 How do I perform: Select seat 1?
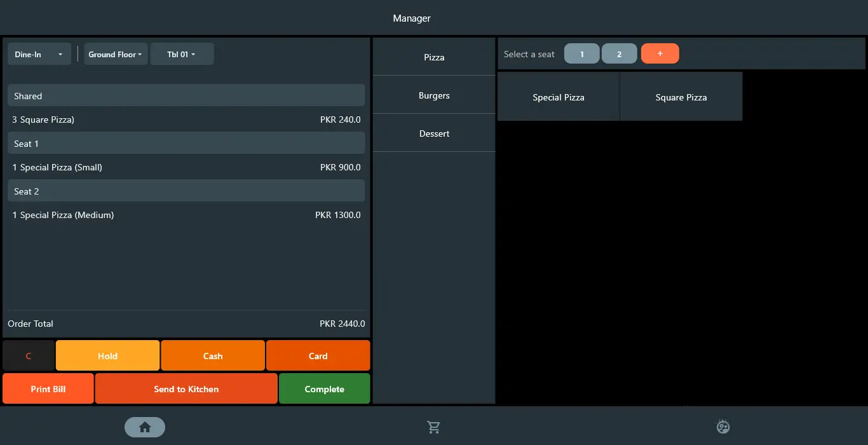coord(581,54)
